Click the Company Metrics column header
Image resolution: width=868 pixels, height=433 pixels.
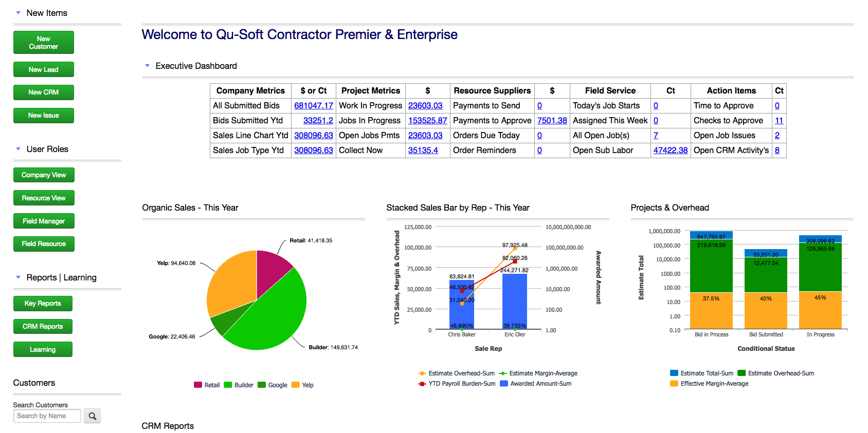point(250,90)
